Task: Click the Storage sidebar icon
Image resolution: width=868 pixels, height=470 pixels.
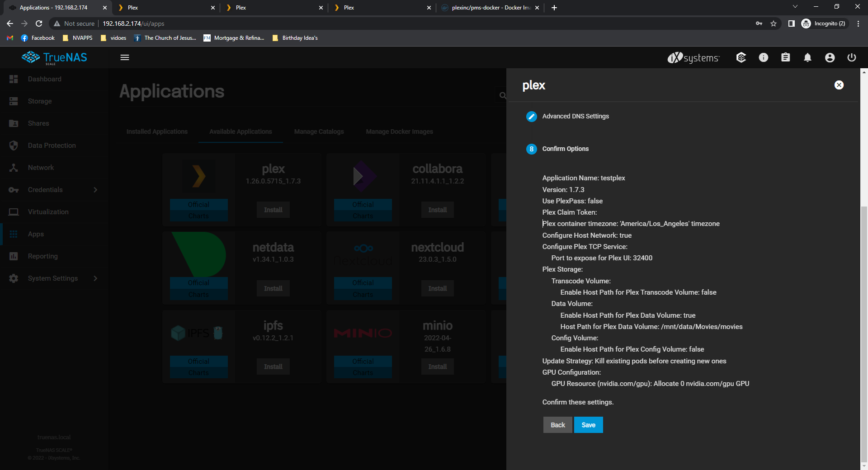Action: click(x=14, y=101)
